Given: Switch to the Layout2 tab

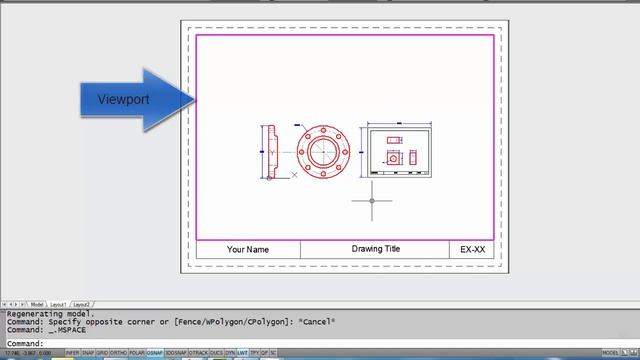Looking at the screenshot, I should click(81, 304).
